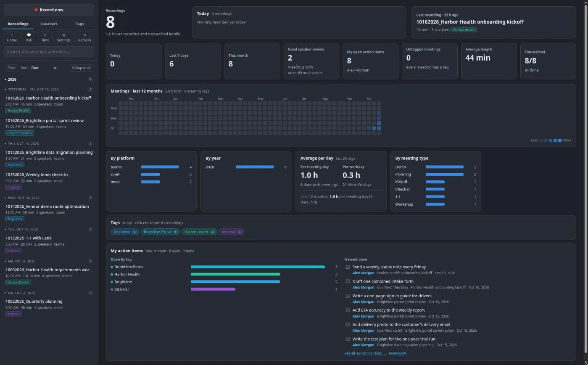The image size is (588, 365).
Task: Collapse the Tue, Oct 13, 2026 group
Action: [x=49, y=230]
